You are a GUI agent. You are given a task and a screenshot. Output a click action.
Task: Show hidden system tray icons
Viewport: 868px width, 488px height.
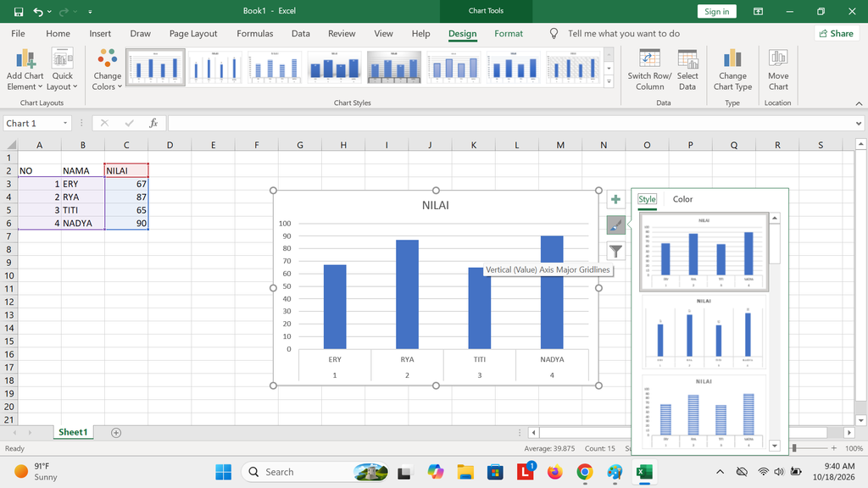click(720, 472)
